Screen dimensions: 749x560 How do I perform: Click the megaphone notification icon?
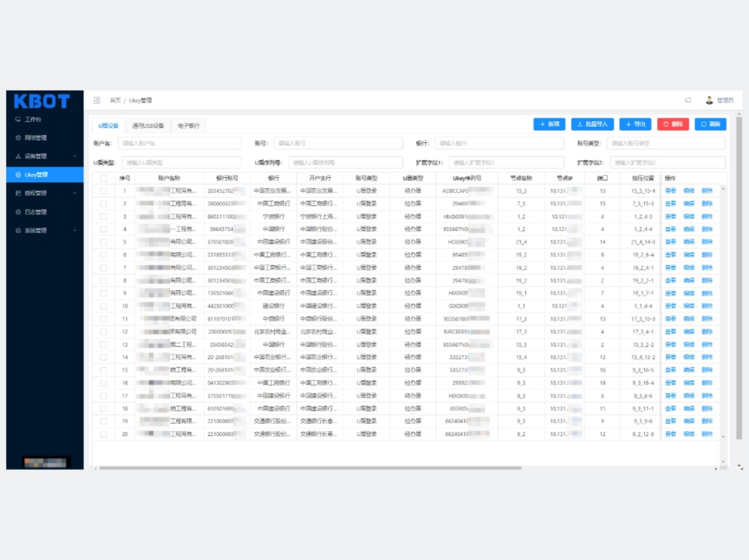pyautogui.click(x=688, y=101)
